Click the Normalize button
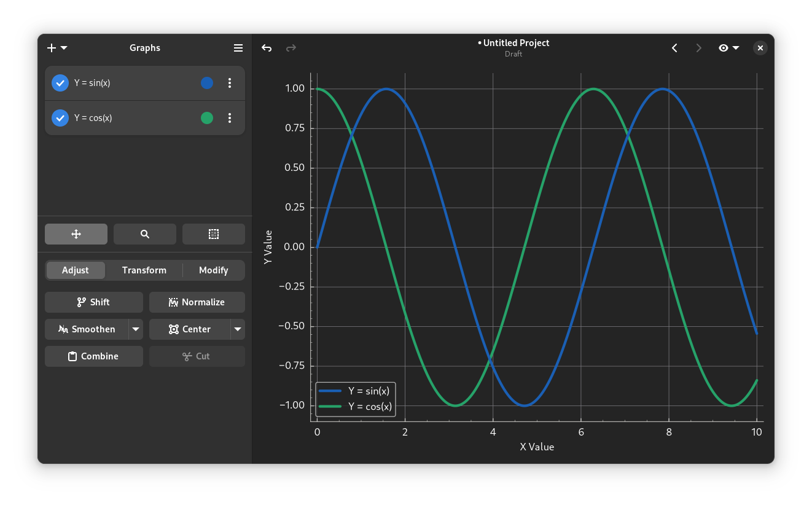 coord(197,302)
